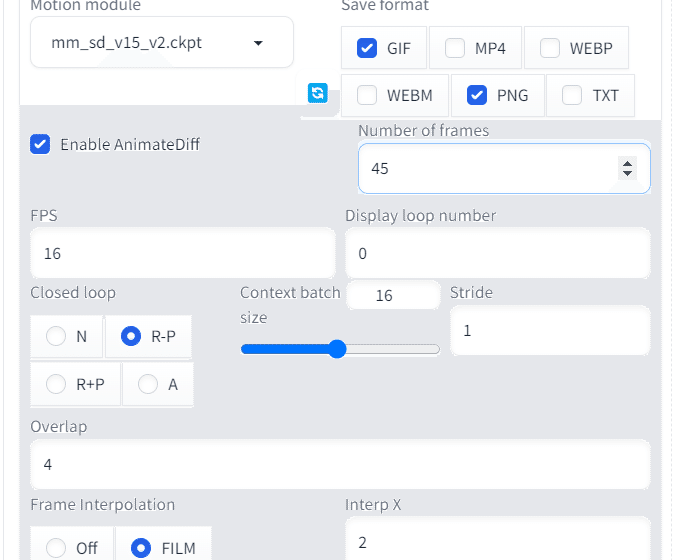Enable MP4 save format
Viewport: 681px width, 560px height.
click(455, 48)
